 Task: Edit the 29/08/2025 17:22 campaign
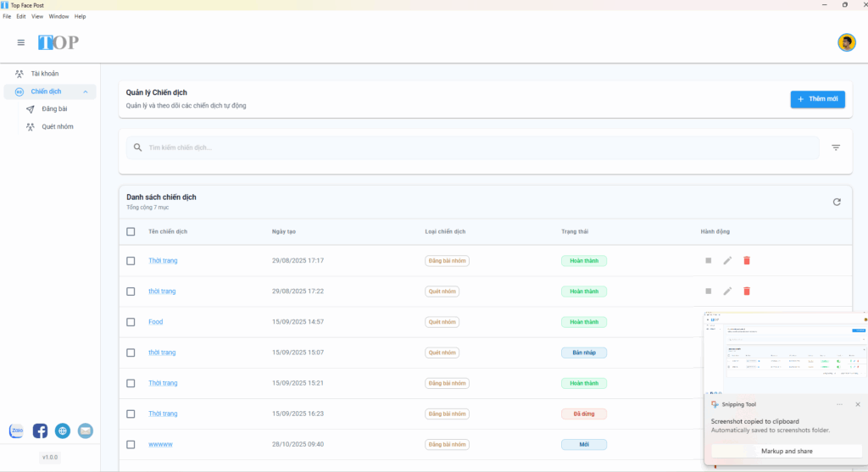click(727, 291)
